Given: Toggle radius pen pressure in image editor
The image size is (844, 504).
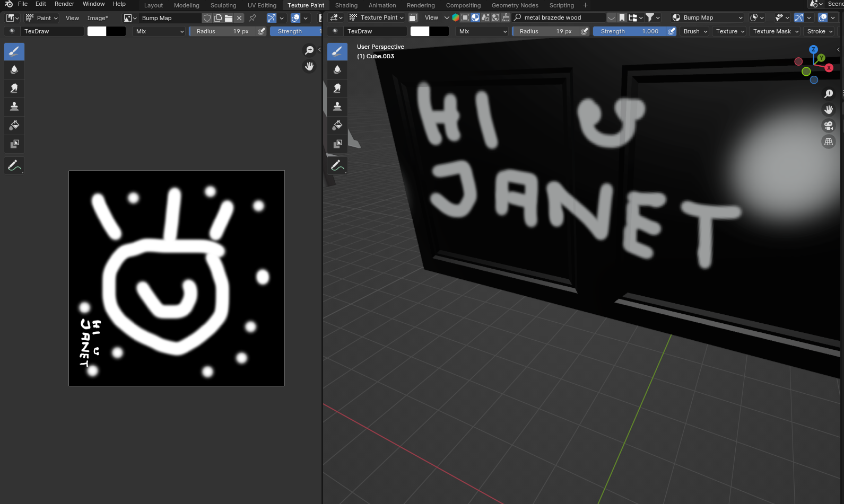Looking at the screenshot, I should point(262,31).
